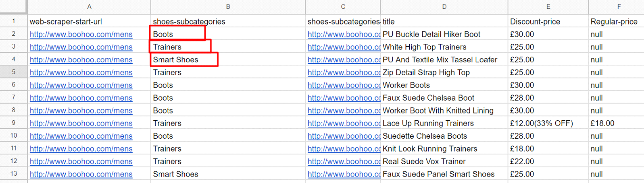This screenshot has width=644, height=183.
Task: Click the '£12.00(33% OFF)' price cell
Action: click(x=541, y=123)
